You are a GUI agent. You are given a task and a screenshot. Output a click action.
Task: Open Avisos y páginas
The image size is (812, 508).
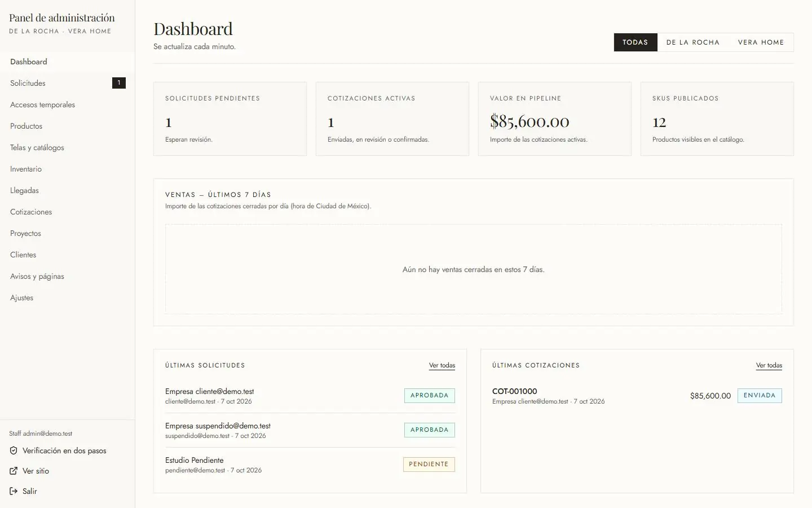[68, 276]
